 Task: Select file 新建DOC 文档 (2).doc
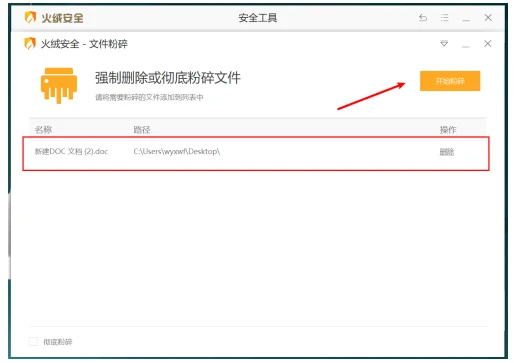(x=71, y=151)
